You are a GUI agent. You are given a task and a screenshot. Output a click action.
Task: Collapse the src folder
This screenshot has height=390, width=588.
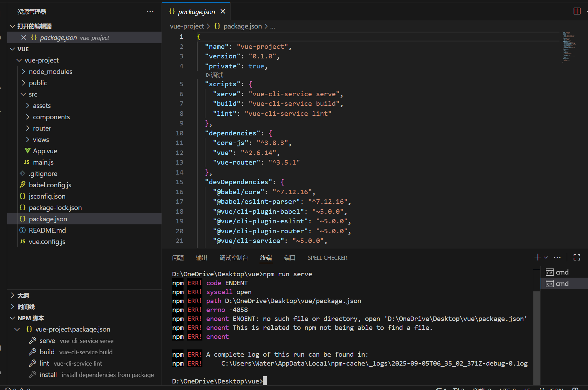pyautogui.click(x=23, y=94)
